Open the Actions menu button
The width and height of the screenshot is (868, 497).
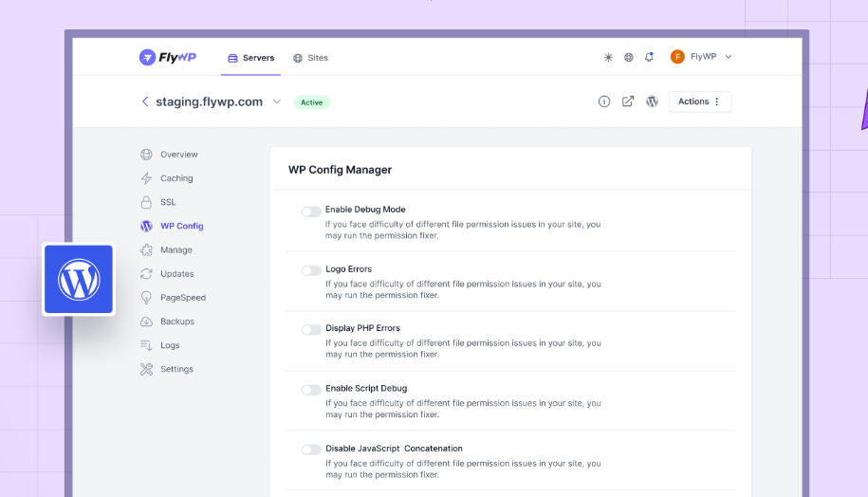pos(700,101)
